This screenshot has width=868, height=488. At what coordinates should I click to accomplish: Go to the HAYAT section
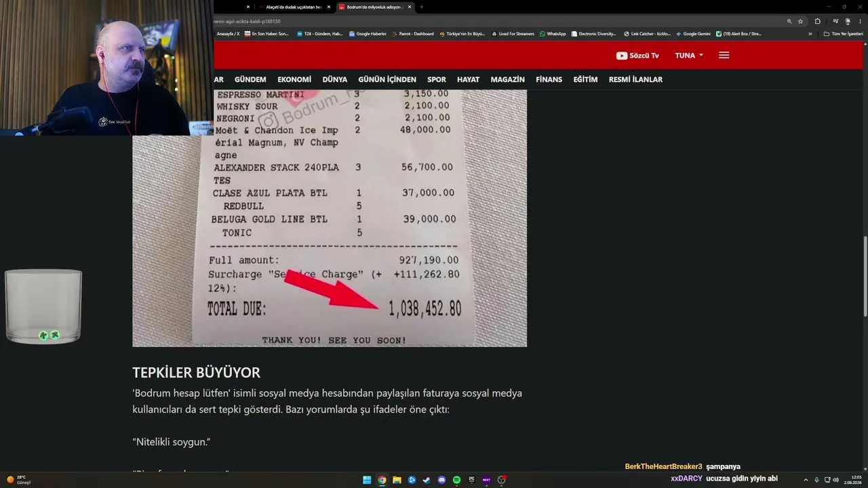coord(468,79)
